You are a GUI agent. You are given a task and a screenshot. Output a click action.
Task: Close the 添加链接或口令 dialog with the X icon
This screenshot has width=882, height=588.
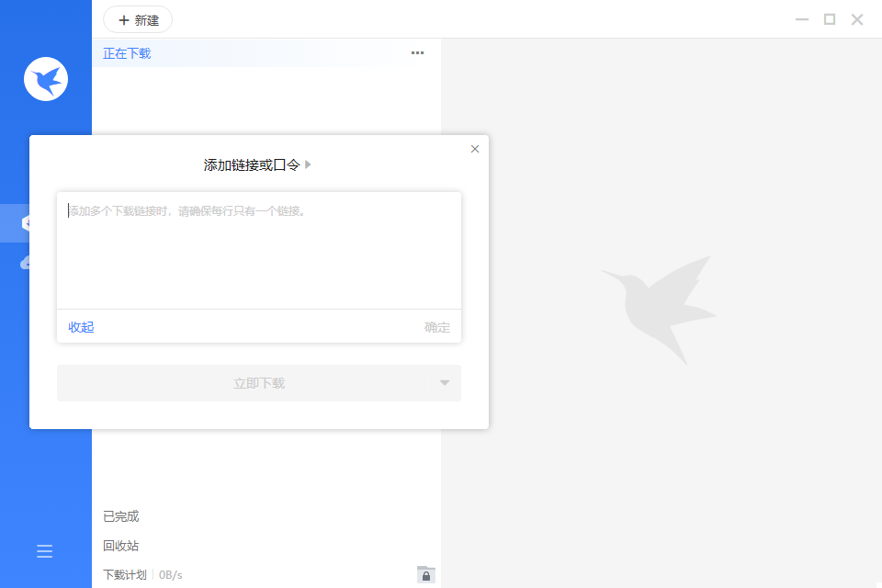[x=475, y=148]
